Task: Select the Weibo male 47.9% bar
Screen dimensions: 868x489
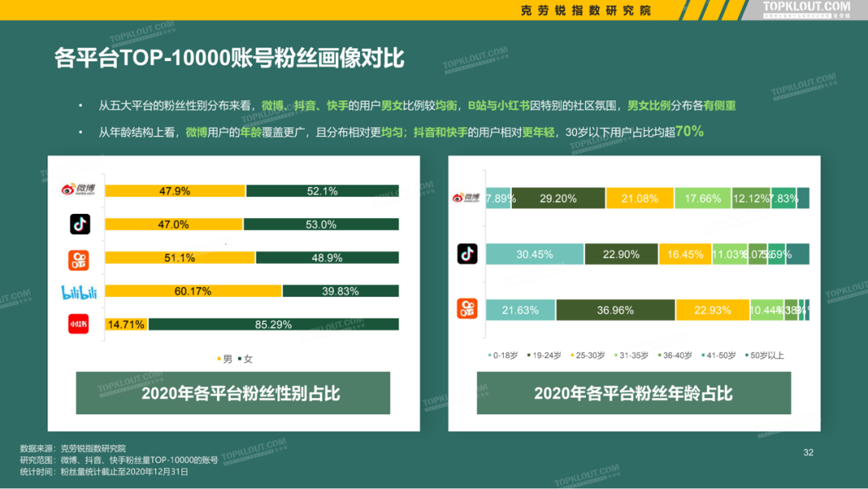Action: coord(175,191)
